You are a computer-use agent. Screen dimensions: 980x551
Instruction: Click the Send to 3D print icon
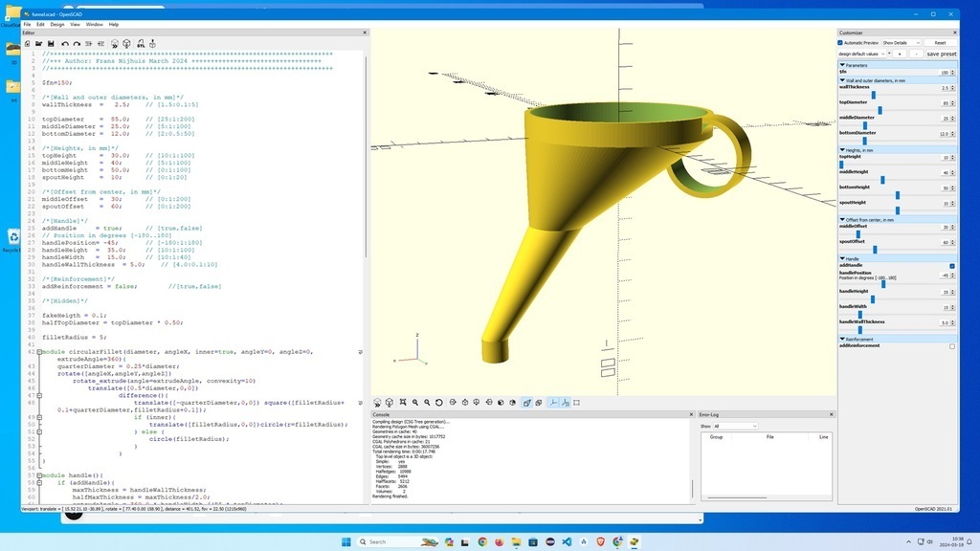click(152, 44)
